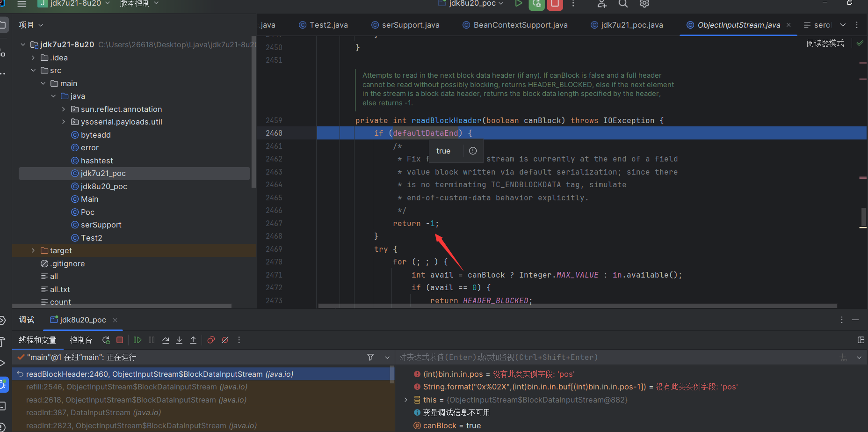Filter frames with the funnel icon
This screenshot has width=868, height=432.
click(370, 357)
